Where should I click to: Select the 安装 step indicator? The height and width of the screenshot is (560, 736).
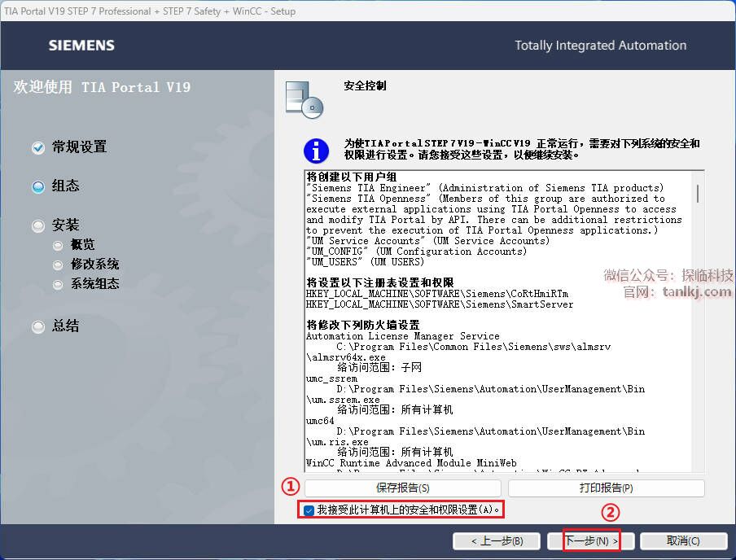(38, 226)
